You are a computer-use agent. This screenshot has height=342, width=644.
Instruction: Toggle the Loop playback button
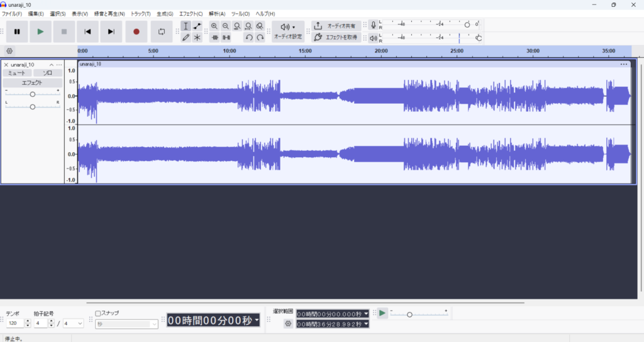pos(162,31)
